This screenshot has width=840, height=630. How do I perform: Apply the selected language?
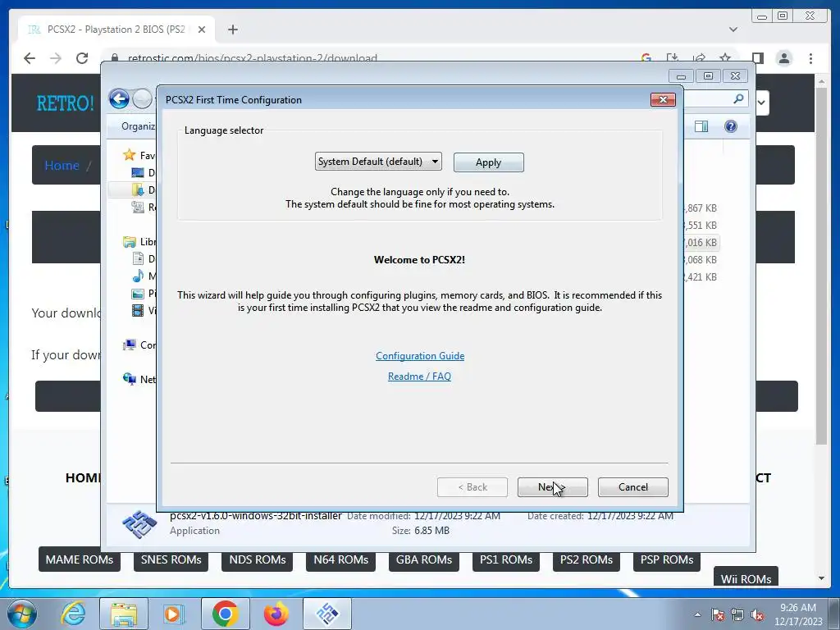(488, 162)
